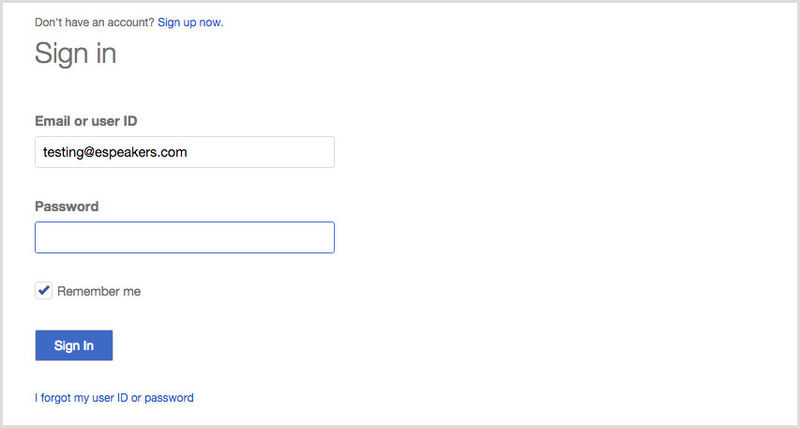Uncheck the Remember me checkbox
The width and height of the screenshot is (800, 428).
pyautogui.click(x=44, y=291)
